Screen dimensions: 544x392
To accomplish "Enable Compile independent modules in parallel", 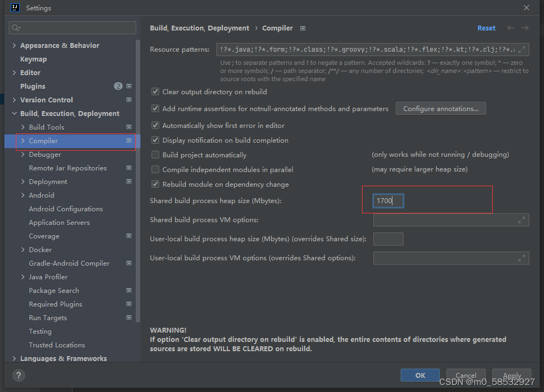I will pos(155,169).
